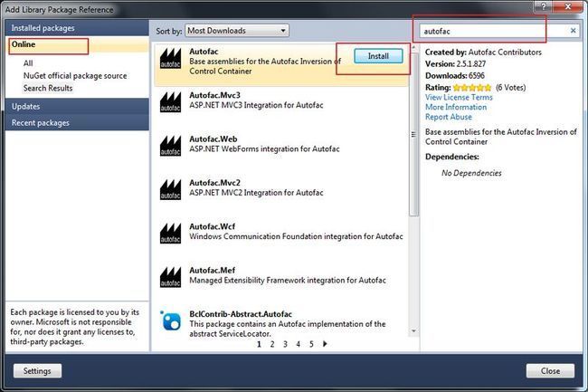Image resolution: width=588 pixels, height=392 pixels.
Task: Go to next results page arrow
Action: coord(325,344)
